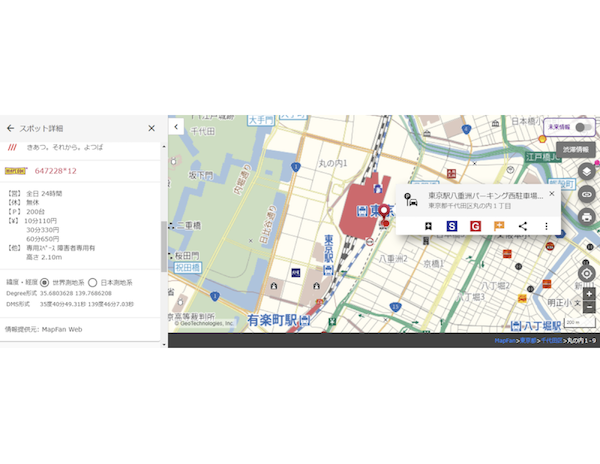Click the 60分650円 fee line
The width and height of the screenshot is (600, 464).
click(42, 239)
